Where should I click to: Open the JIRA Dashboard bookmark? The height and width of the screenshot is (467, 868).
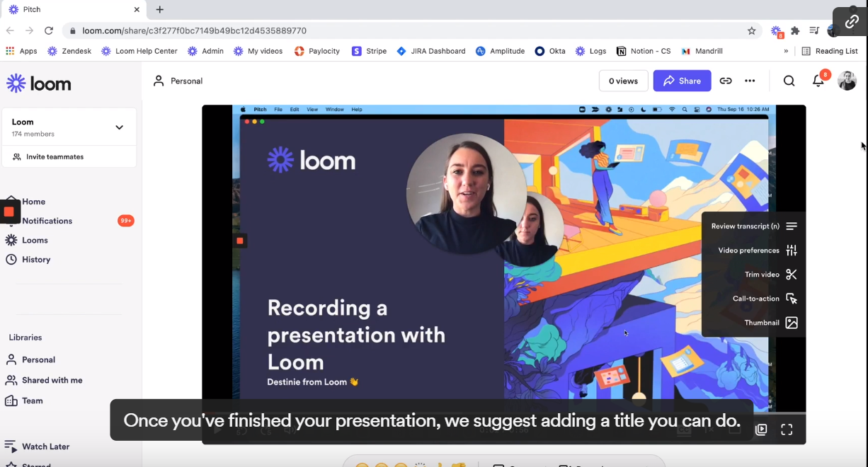[431, 51]
